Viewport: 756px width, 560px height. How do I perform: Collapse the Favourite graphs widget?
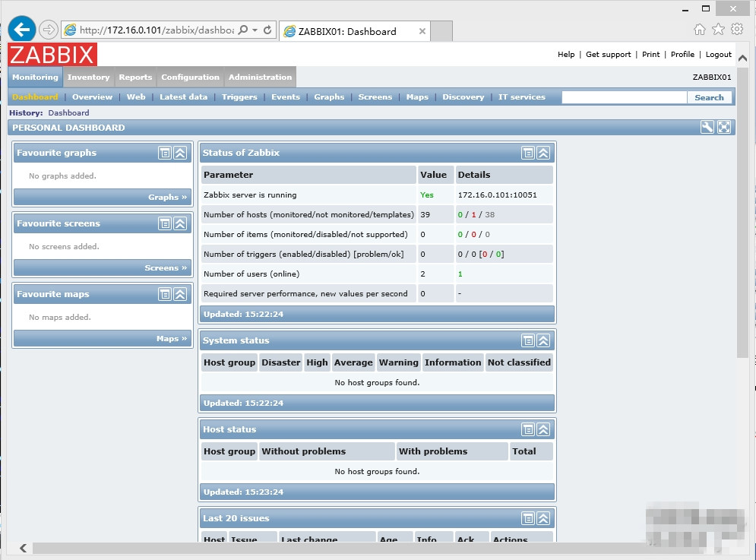click(x=180, y=153)
